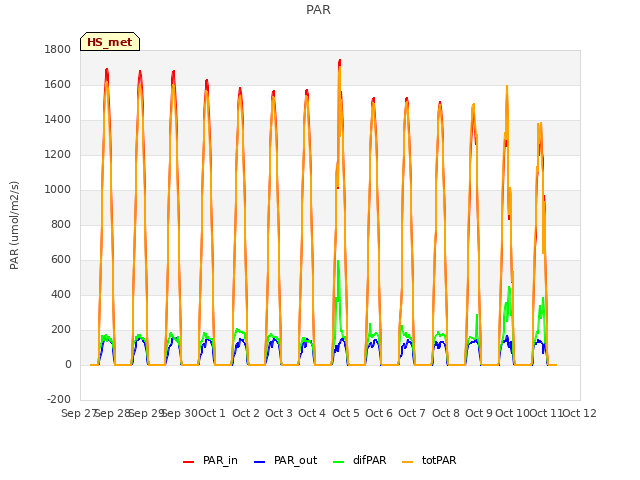Image resolution: width=640 pixels, height=480 pixels.
Task: Click the Oct 8 x-axis label
Action: pyautogui.click(x=446, y=413)
